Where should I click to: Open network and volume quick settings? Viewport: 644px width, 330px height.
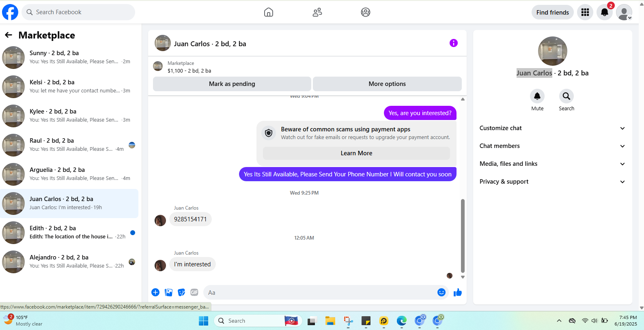click(x=594, y=321)
